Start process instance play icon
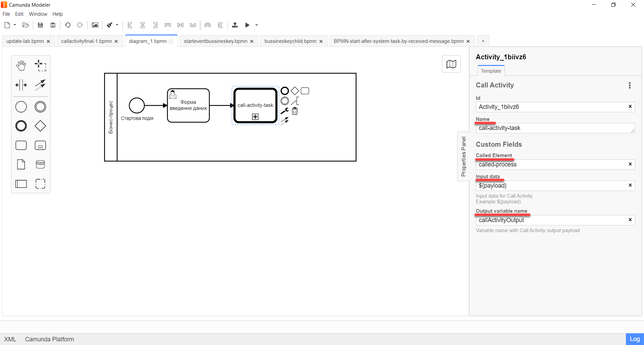 coord(247,25)
